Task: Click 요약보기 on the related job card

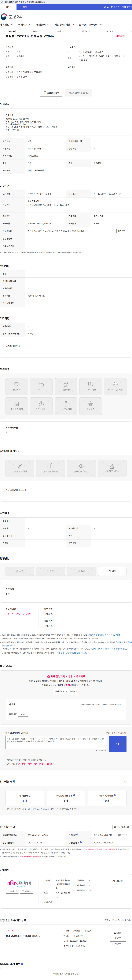Action: pyautogui.click(x=118, y=938)
